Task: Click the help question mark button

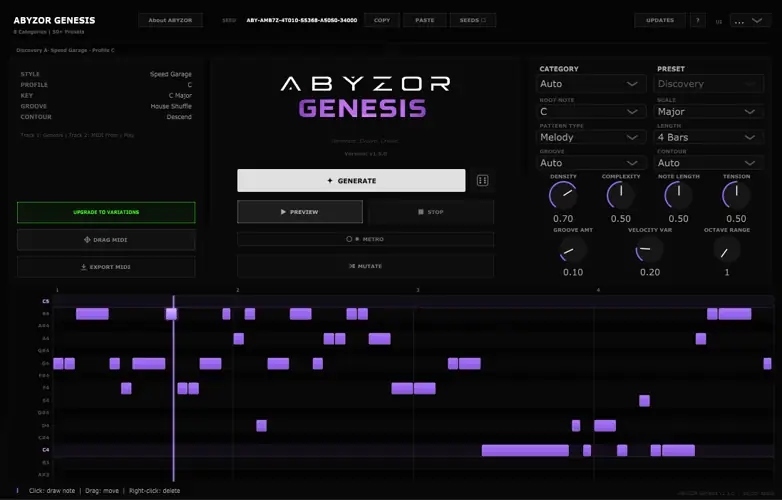Action: coord(697,20)
